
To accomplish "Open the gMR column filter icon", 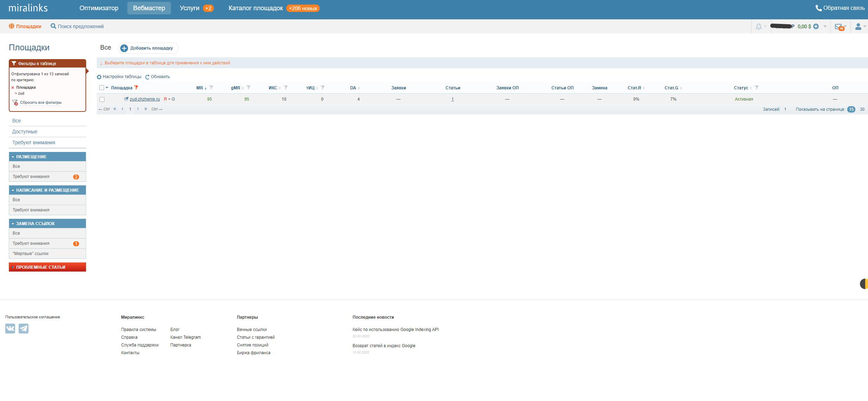I will [248, 88].
